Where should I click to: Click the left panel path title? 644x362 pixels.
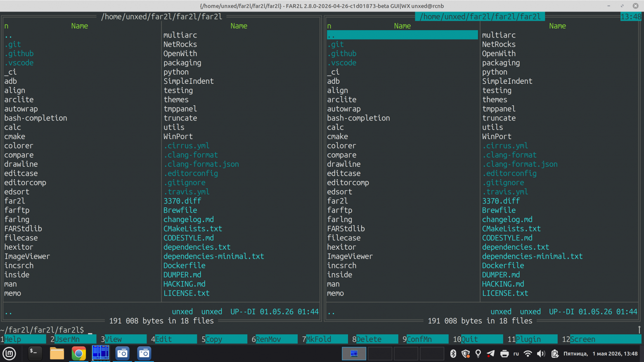click(x=162, y=17)
